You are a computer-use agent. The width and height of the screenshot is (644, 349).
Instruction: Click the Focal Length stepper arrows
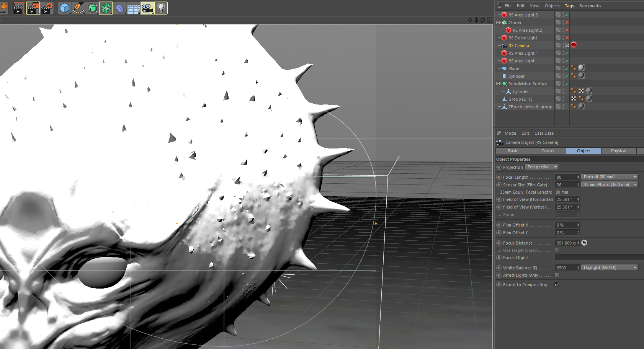[578, 177]
